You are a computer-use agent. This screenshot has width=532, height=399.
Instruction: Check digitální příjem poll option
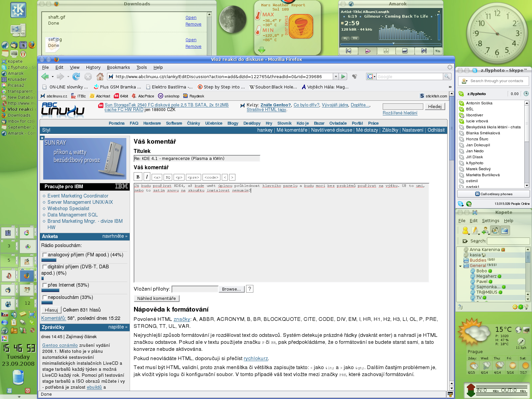44,267
